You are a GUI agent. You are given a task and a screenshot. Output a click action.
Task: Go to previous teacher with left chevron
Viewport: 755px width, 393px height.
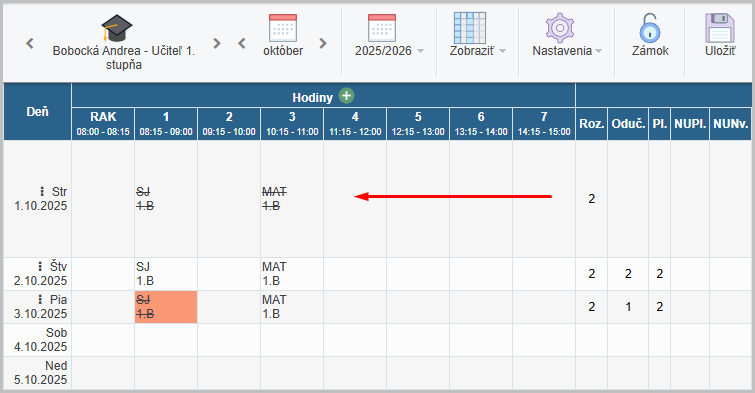[30, 43]
